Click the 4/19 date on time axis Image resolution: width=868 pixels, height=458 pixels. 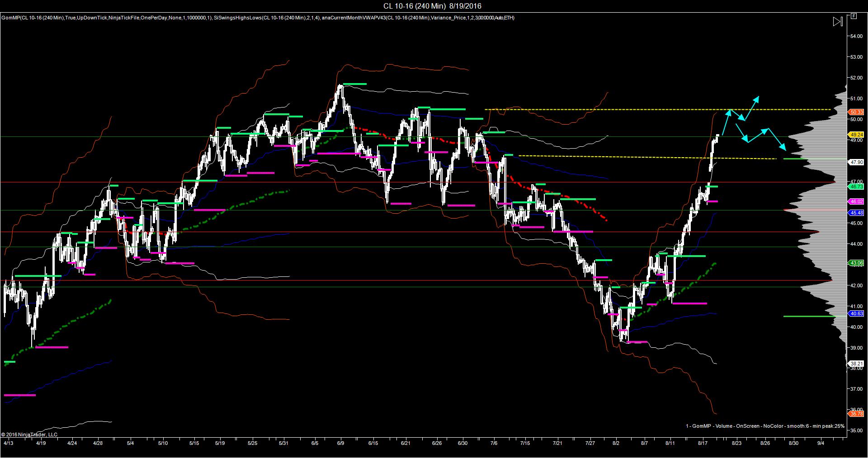coord(41,444)
